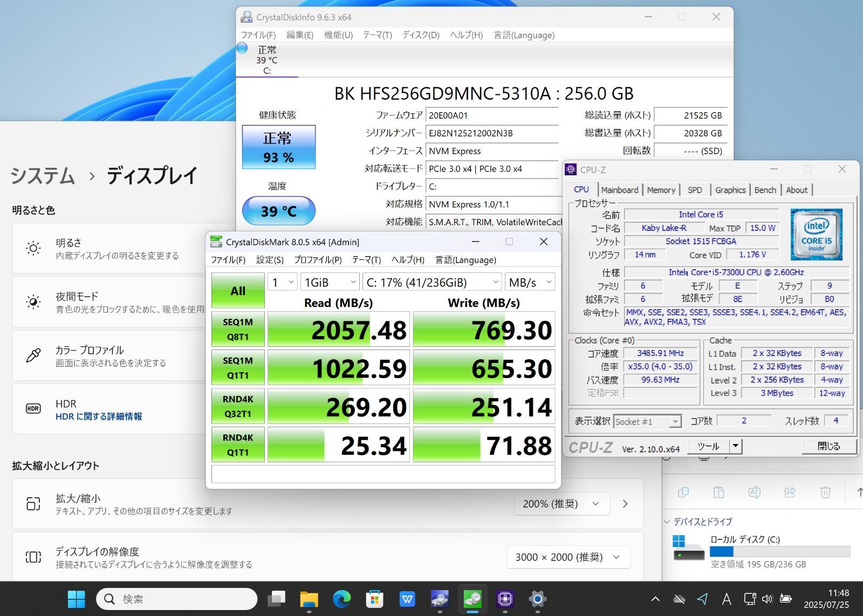The width and height of the screenshot is (863, 616).
Task: Collapse the デバイスとドライブ group in Explorer
Action: (x=667, y=522)
